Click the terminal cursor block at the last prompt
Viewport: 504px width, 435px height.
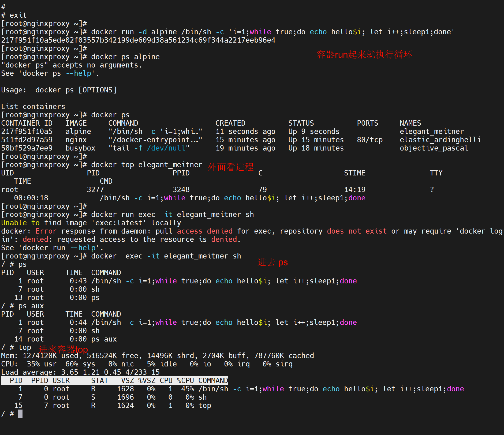click(x=20, y=414)
